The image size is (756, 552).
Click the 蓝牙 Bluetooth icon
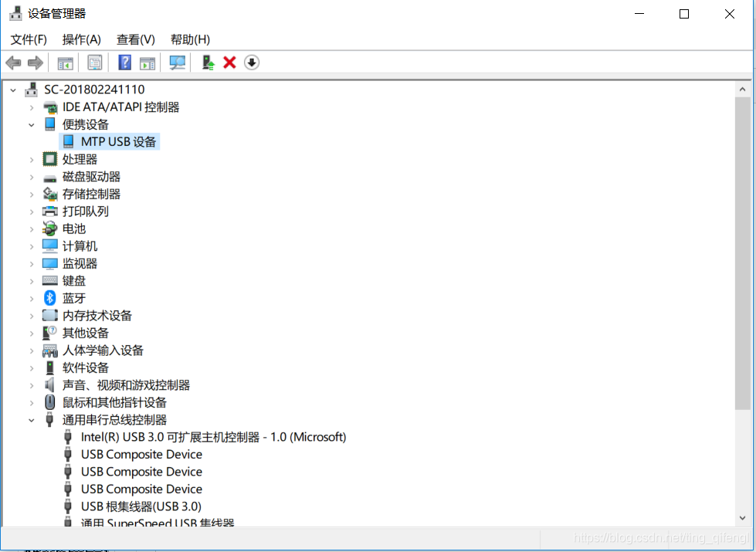(50, 298)
